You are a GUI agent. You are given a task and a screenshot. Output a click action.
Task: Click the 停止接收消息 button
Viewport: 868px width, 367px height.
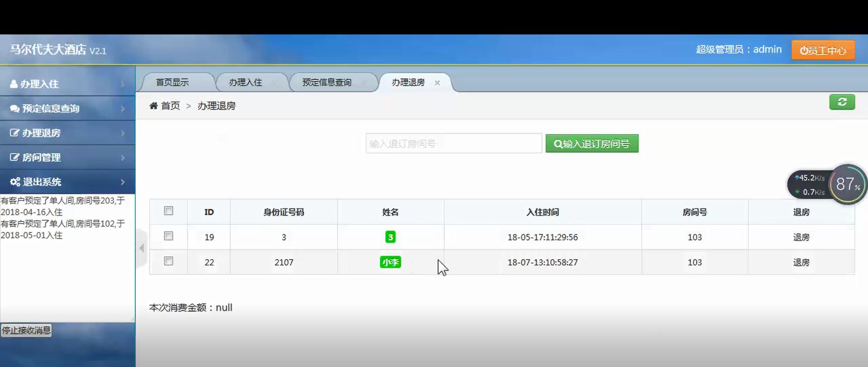(26, 330)
